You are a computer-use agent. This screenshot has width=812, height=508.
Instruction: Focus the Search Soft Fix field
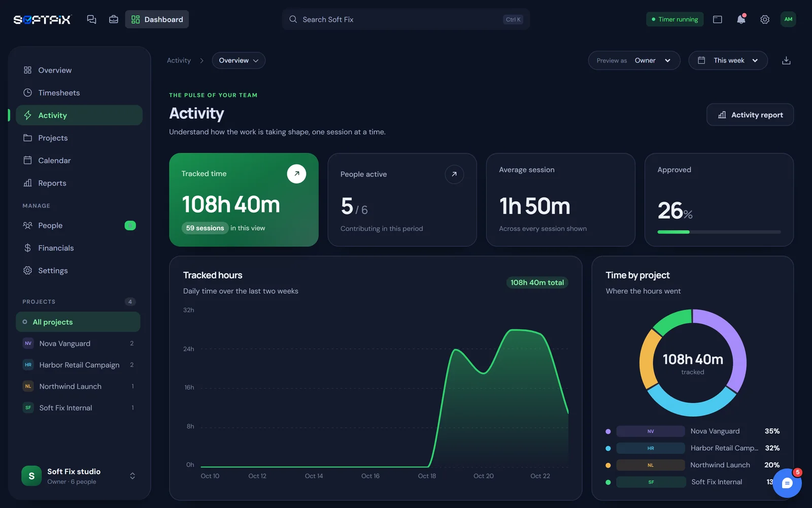tap(406, 19)
